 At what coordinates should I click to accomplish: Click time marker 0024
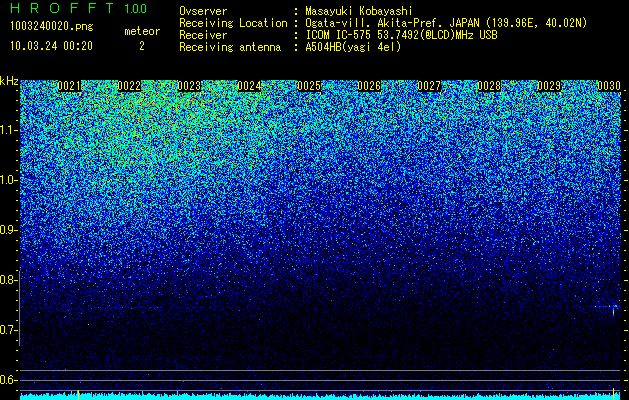tap(249, 86)
